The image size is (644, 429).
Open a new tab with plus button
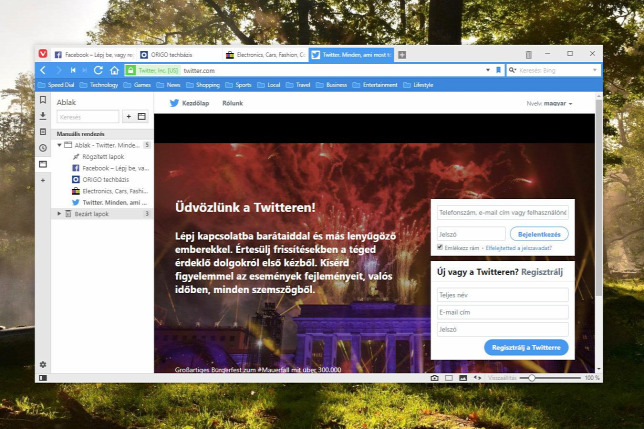[402, 55]
